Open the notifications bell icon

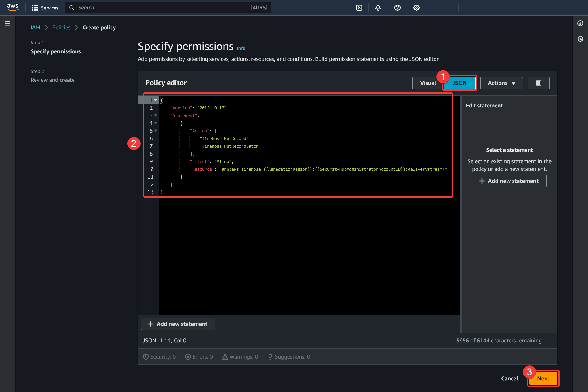(378, 8)
